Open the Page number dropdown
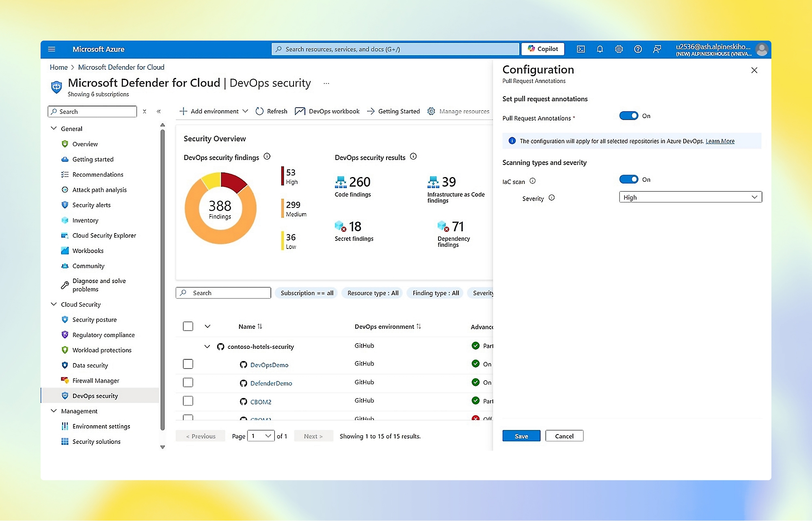This screenshot has width=812, height=521. pos(261,436)
